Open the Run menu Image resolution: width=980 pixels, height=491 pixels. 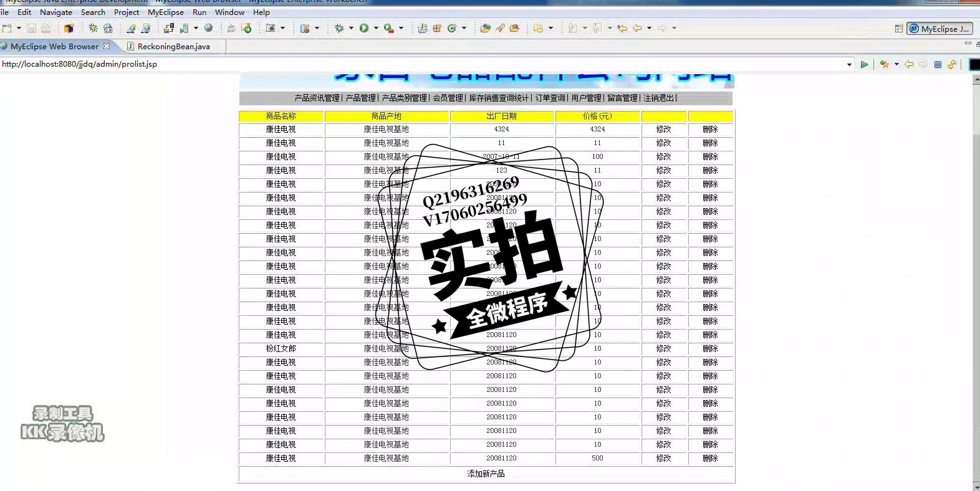pos(199,12)
